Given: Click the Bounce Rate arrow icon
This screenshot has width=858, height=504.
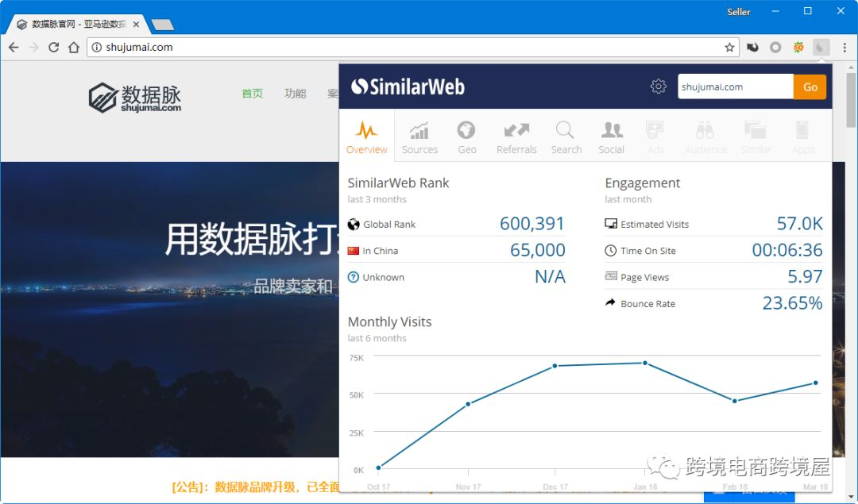Looking at the screenshot, I should tap(610, 302).
